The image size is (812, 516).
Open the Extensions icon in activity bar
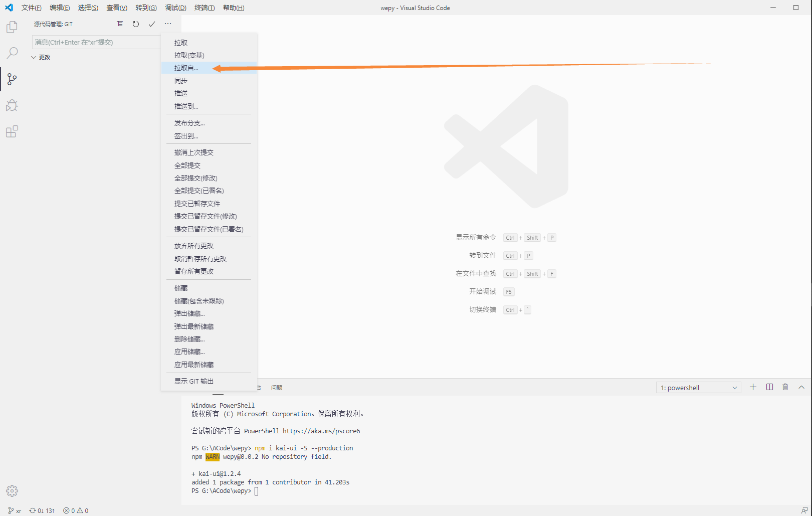point(12,131)
